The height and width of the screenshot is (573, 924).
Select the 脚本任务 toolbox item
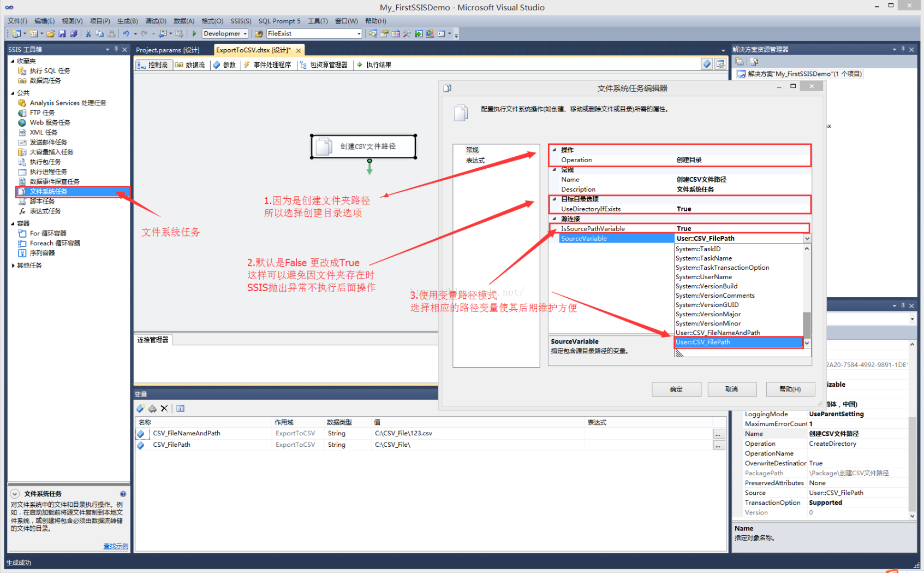(x=42, y=202)
